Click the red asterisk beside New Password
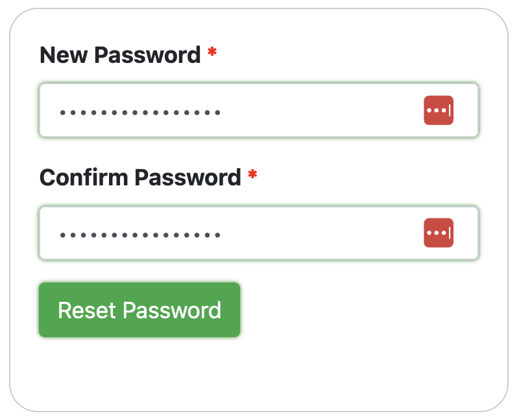 pyautogui.click(x=212, y=54)
